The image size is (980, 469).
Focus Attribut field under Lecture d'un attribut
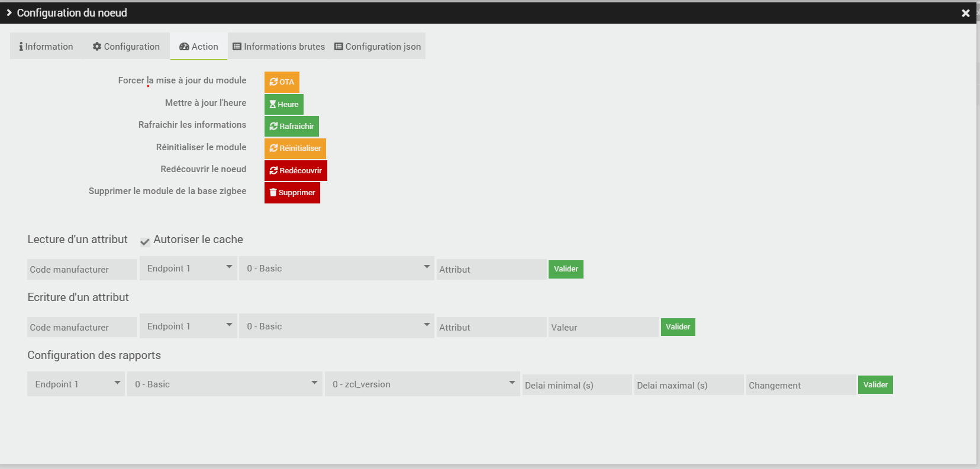[492, 270]
